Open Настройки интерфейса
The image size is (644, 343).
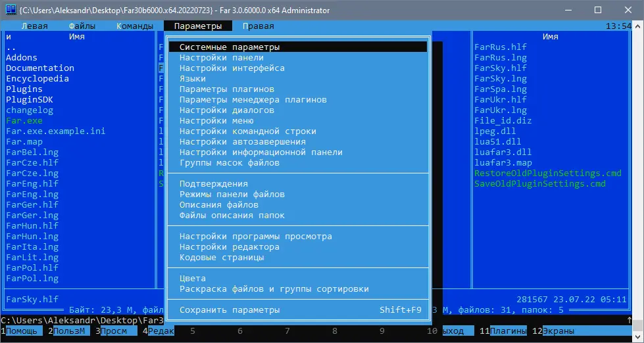(298, 68)
